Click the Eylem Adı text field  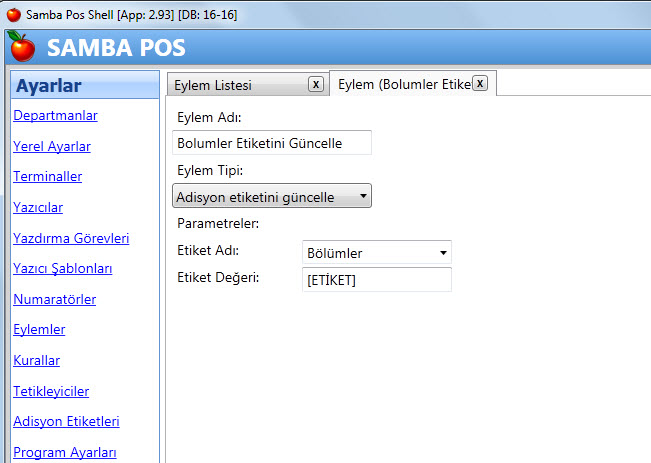pyautogui.click(x=271, y=143)
